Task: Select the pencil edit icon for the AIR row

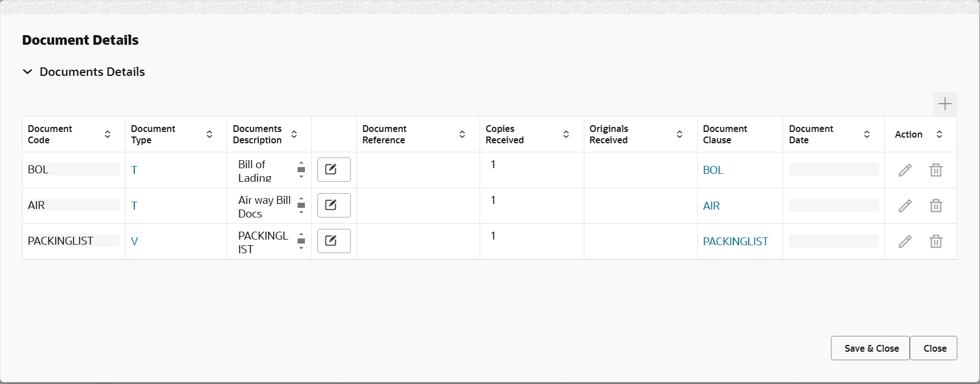Action: coord(905,205)
